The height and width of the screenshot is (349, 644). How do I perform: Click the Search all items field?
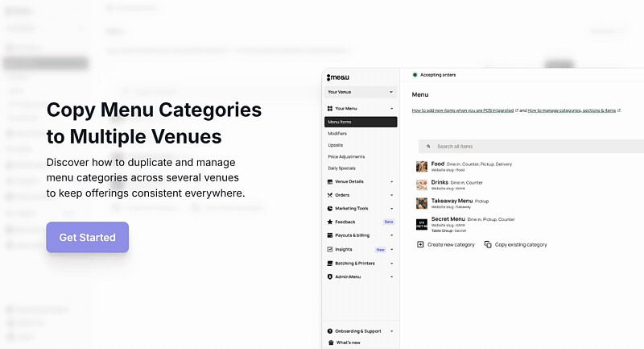(531, 147)
